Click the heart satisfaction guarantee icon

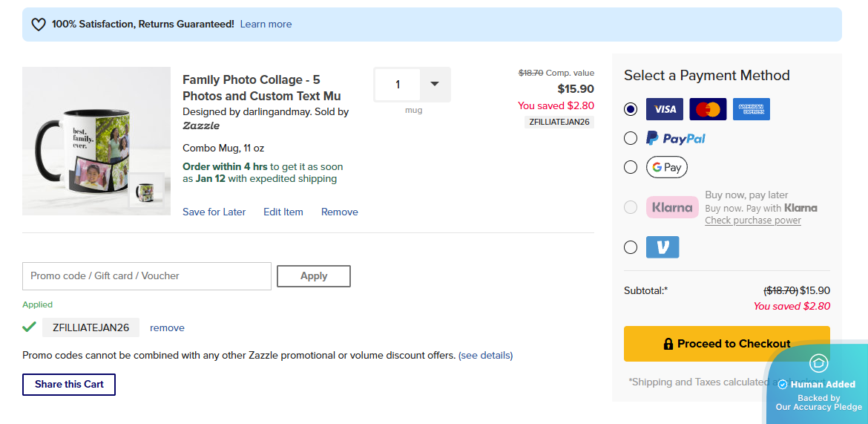coord(39,25)
